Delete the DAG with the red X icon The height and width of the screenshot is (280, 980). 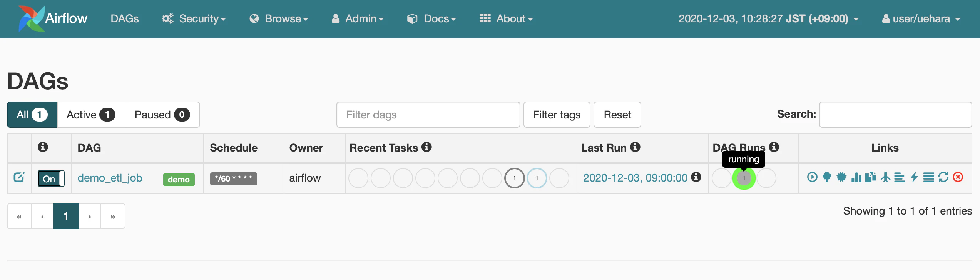(958, 177)
